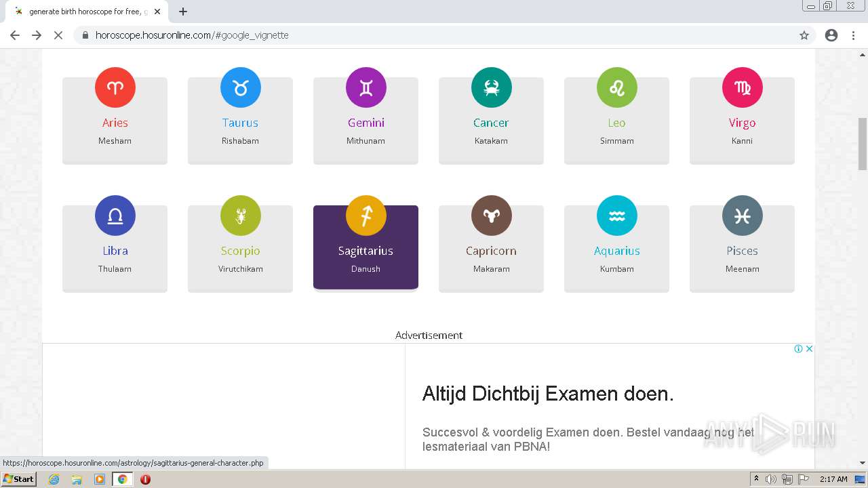Select the Libra sign title
This screenshot has width=868, height=488.
pos(115,251)
